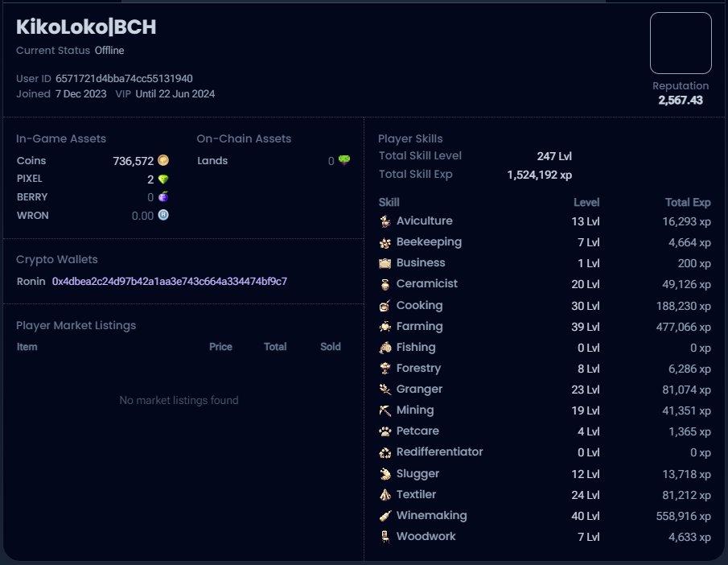728x565 pixels.
Task: Click the Level column header
Action: [x=586, y=203]
